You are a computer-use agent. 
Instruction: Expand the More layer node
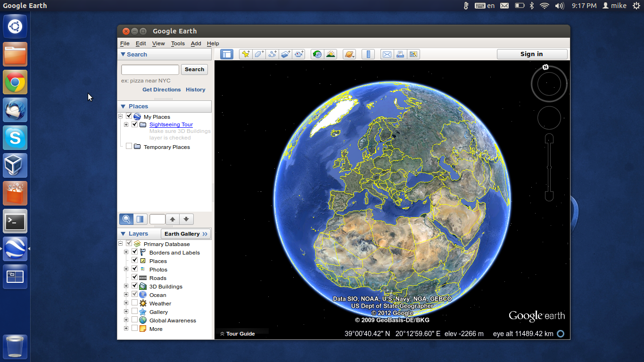point(126,329)
